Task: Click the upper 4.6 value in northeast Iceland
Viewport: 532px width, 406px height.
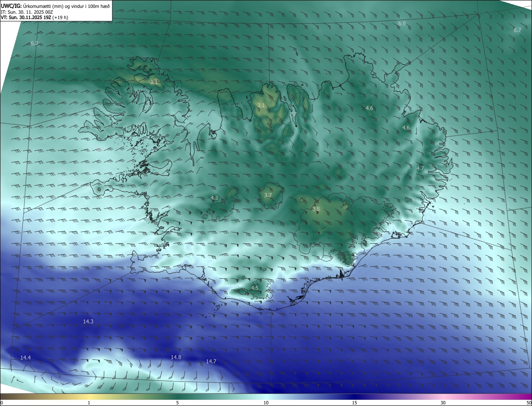Action: click(369, 108)
